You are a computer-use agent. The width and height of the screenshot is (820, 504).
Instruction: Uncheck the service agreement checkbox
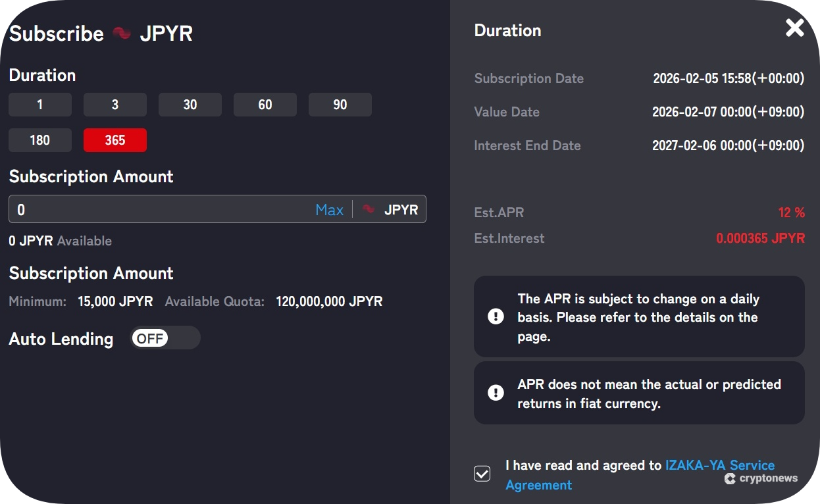(x=482, y=474)
